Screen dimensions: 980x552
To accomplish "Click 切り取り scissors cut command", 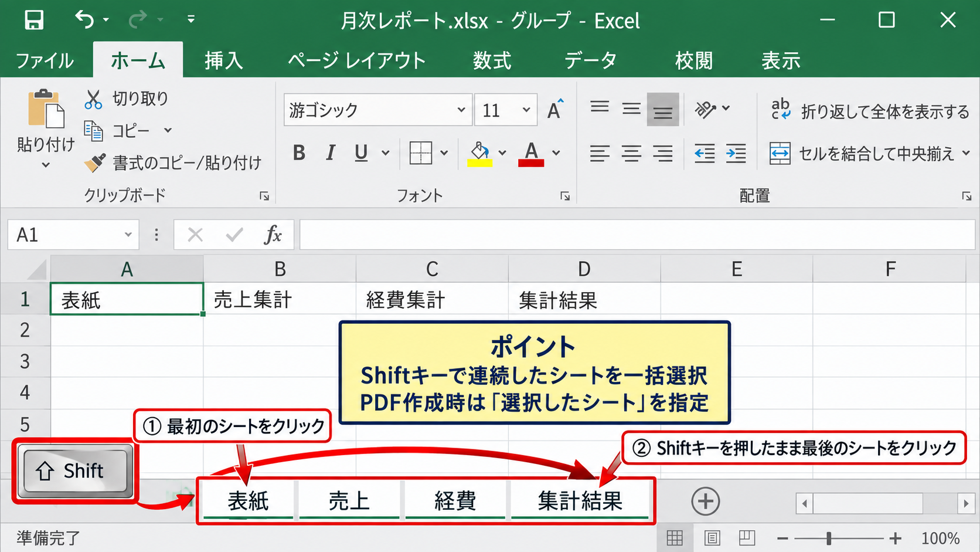I will coord(127,99).
